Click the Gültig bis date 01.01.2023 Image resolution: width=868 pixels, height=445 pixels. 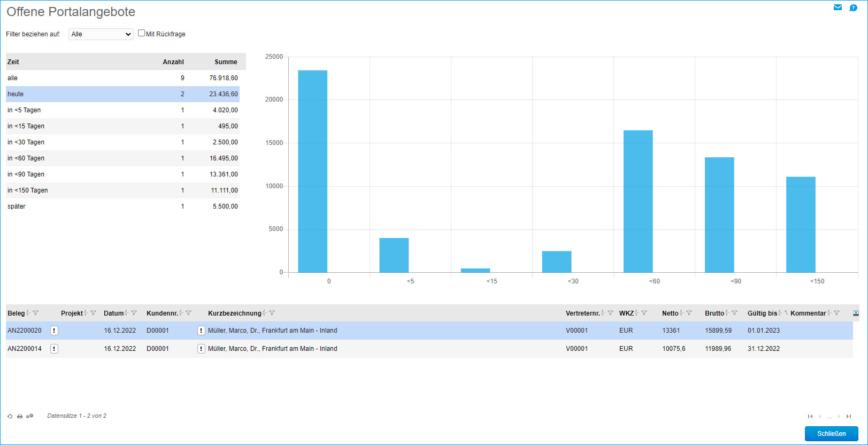(764, 331)
